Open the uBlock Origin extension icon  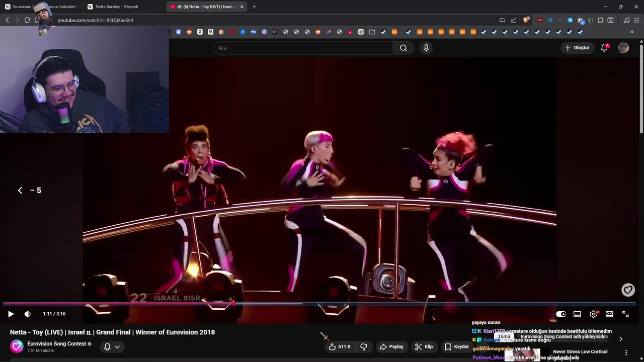540,20
